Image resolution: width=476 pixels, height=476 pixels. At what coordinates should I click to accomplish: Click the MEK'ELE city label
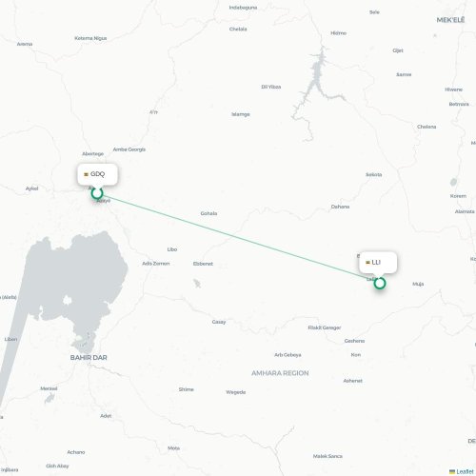click(x=450, y=20)
